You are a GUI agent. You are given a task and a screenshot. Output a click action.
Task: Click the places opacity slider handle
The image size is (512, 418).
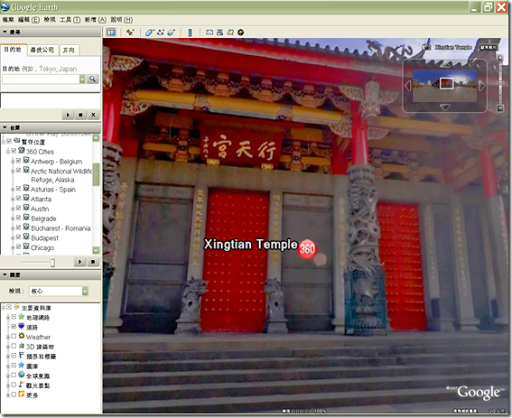click(x=52, y=263)
